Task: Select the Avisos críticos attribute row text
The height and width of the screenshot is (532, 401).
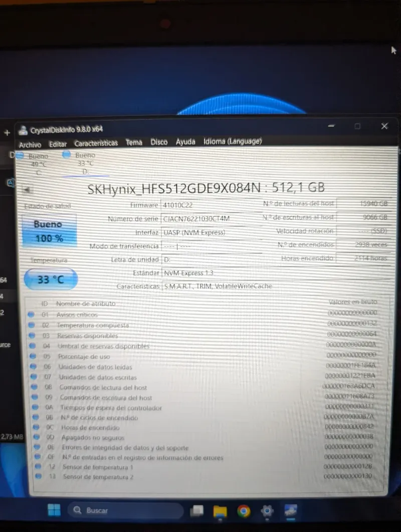Action: 77,315
